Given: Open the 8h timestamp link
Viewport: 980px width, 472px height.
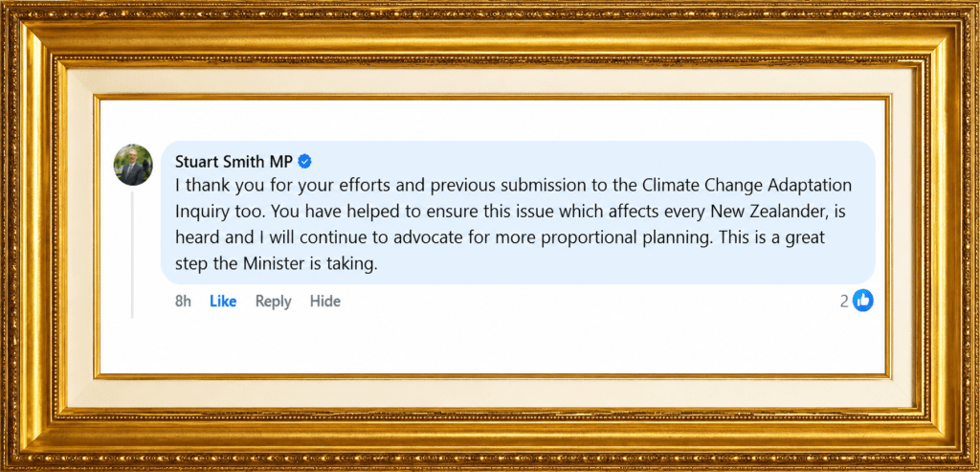Looking at the screenshot, I should click(183, 302).
